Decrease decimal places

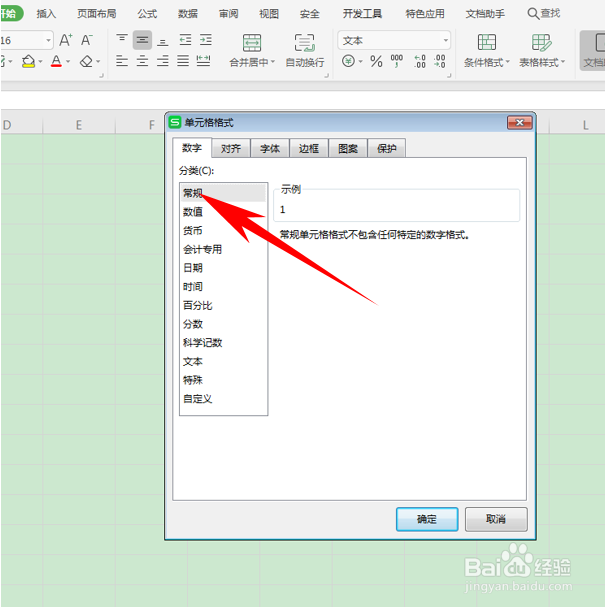pos(439,61)
